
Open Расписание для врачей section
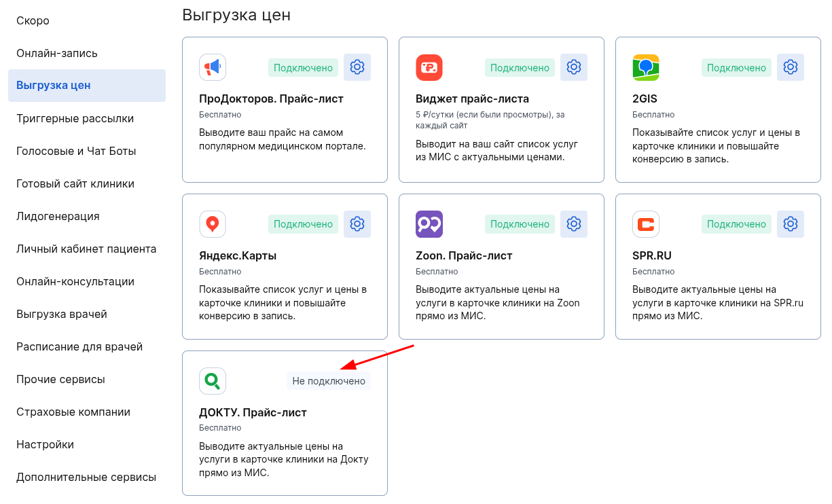point(87,346)
